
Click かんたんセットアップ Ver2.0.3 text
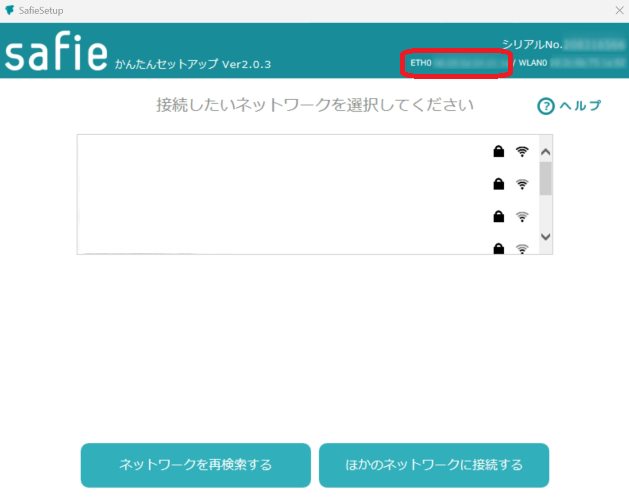[193, 64]
